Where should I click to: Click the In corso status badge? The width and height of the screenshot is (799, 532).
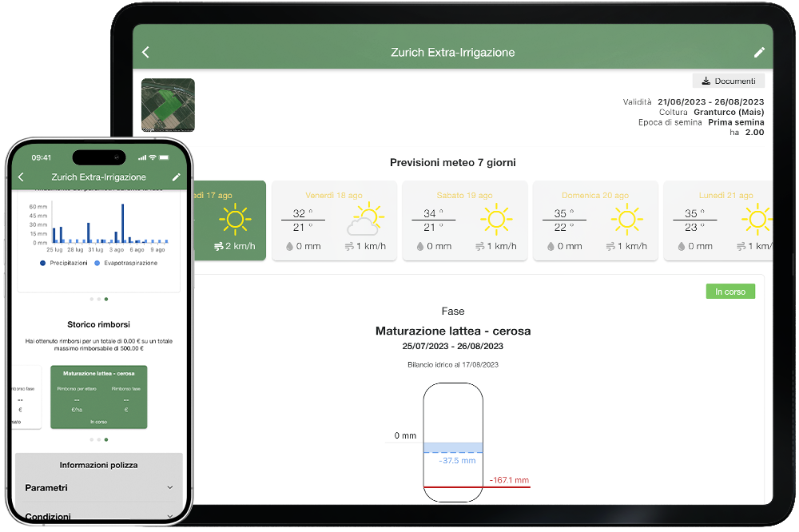pos(730,292)
